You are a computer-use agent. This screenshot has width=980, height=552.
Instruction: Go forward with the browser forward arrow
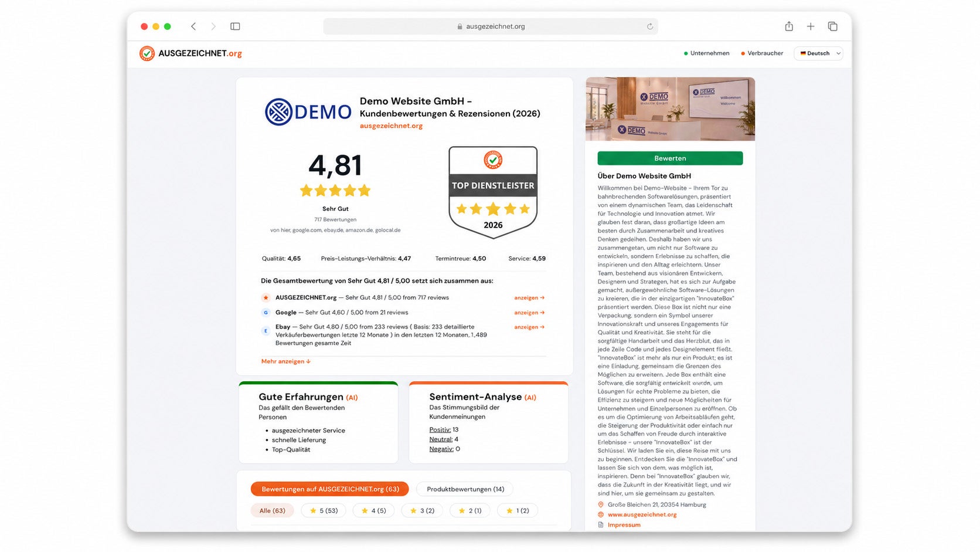(x=213, y=26)
